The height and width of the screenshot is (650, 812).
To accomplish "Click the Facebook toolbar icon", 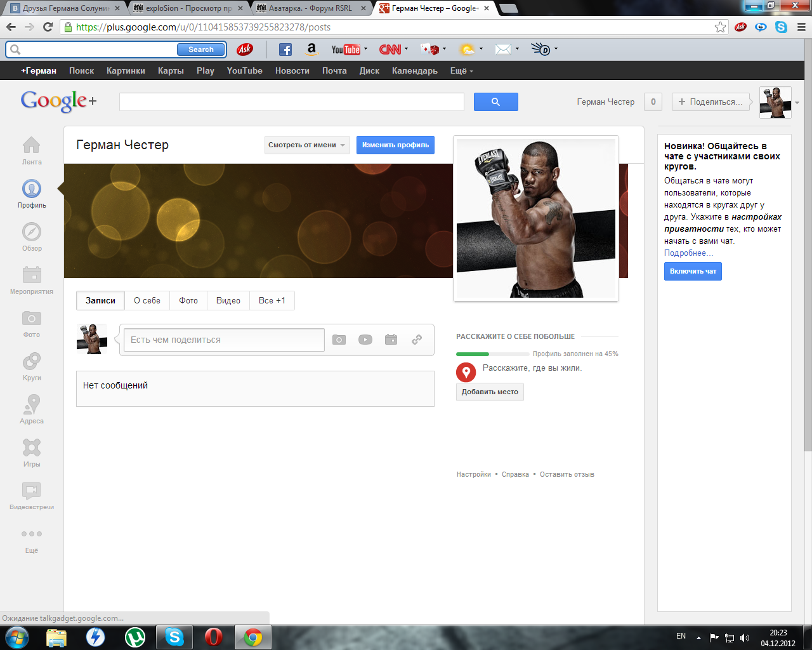I will coord(285,50).
